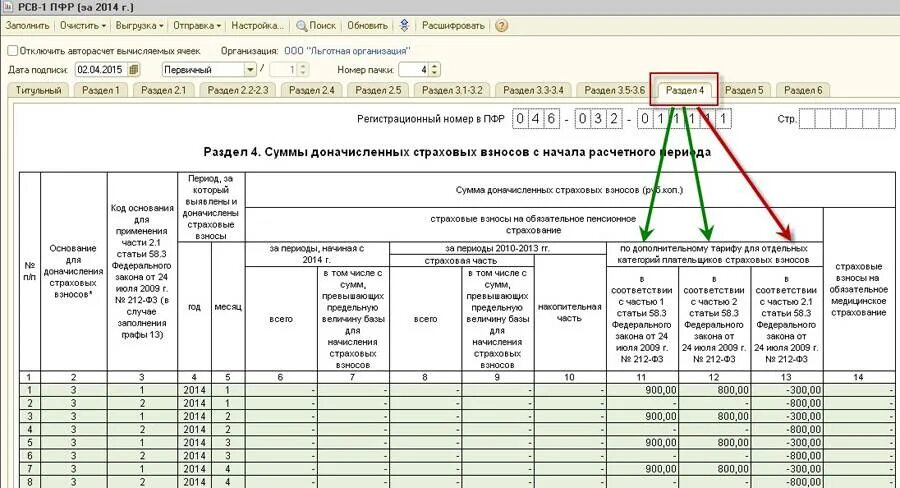The image size is (900, 488).
Task: Open the help question mark icon
Action: pyautogui.click(x=502, y=26)
